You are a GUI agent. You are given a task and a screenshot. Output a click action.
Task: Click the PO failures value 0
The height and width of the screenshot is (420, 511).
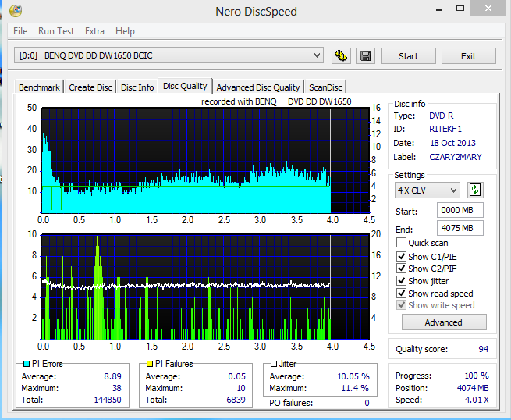(367, 403)
